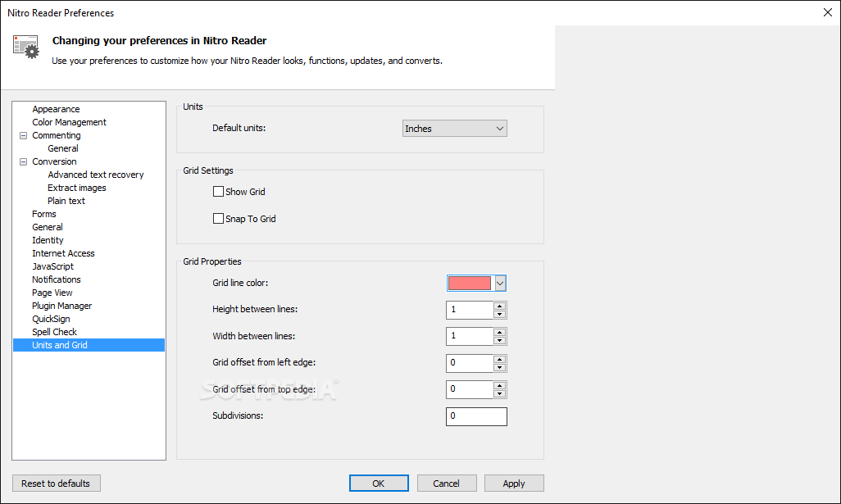The height and width of the screenshot is (504, 841).
Task: Open Plugin Manager settings
Action: (61, 306)
